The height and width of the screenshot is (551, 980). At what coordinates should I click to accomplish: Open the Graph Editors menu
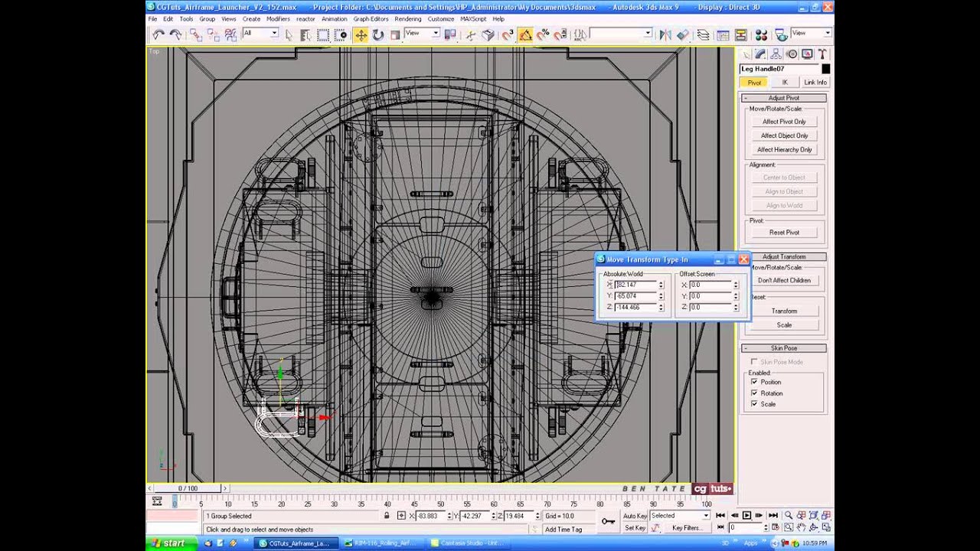(x=371, y=18)
